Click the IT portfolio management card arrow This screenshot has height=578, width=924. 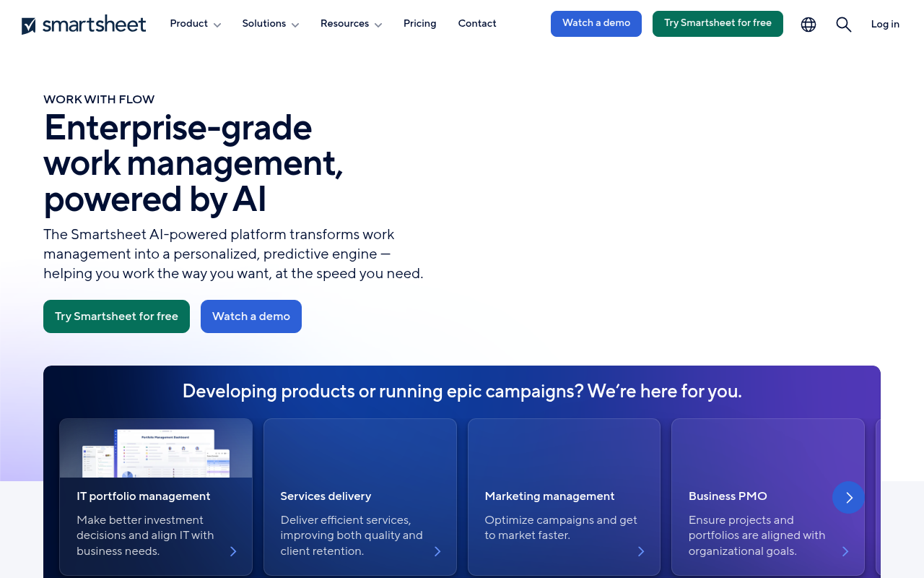(x=233, y=551)
